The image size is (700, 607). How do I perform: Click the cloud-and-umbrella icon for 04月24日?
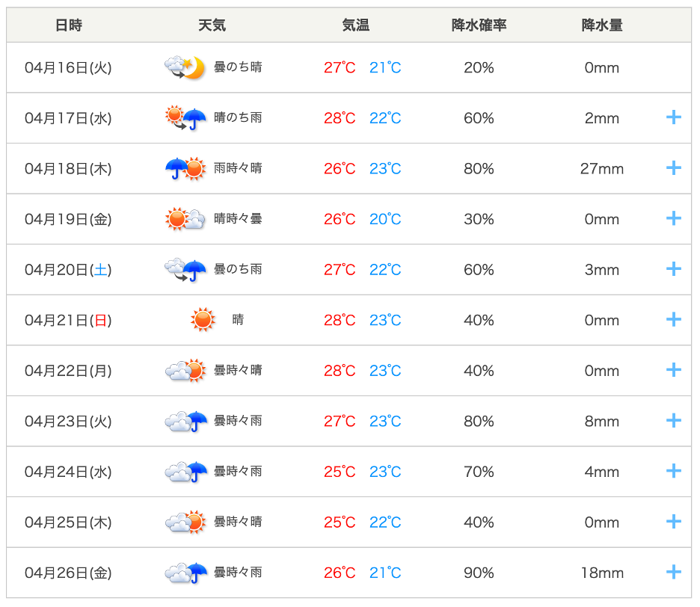pyautogui.click(x=185, y=471)
